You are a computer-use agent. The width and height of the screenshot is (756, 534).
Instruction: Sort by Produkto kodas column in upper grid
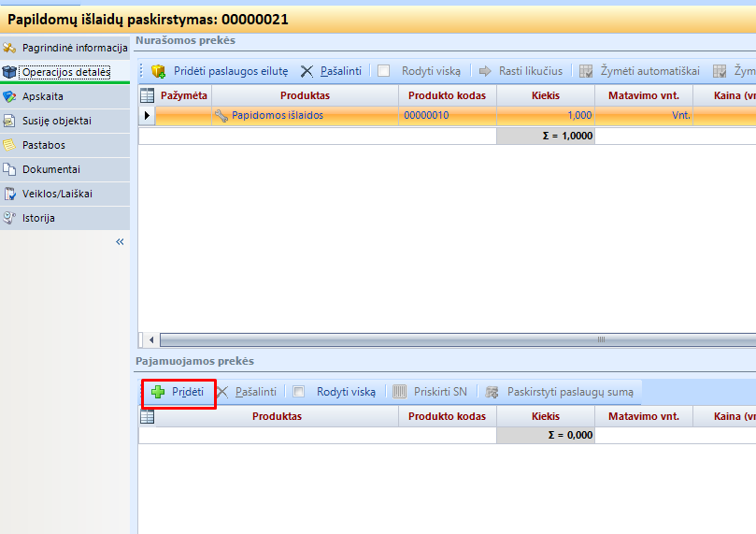tap(447, 95)
